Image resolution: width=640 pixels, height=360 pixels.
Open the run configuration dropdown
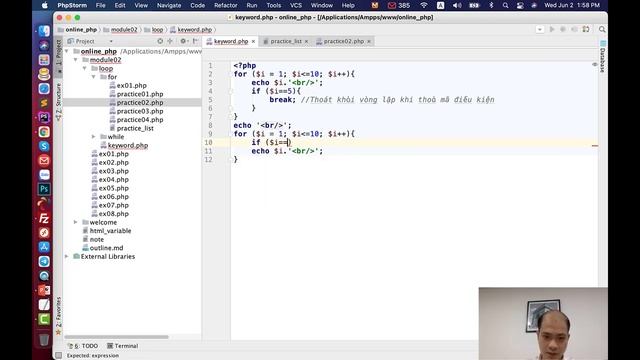[540, 29]
